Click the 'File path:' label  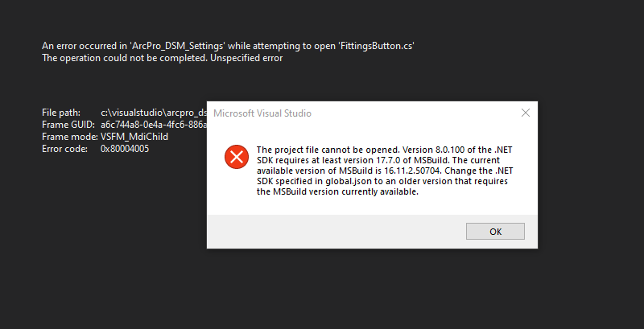pos(61,113)
